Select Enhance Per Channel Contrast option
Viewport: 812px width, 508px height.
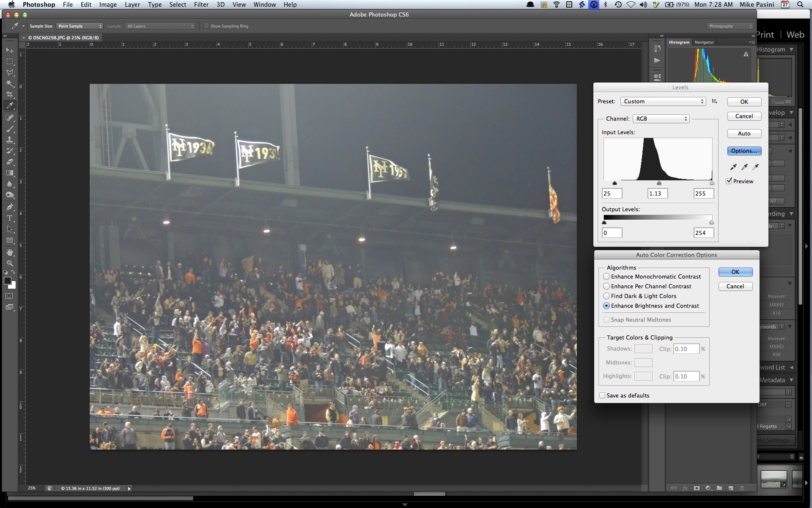coord(606,286)
